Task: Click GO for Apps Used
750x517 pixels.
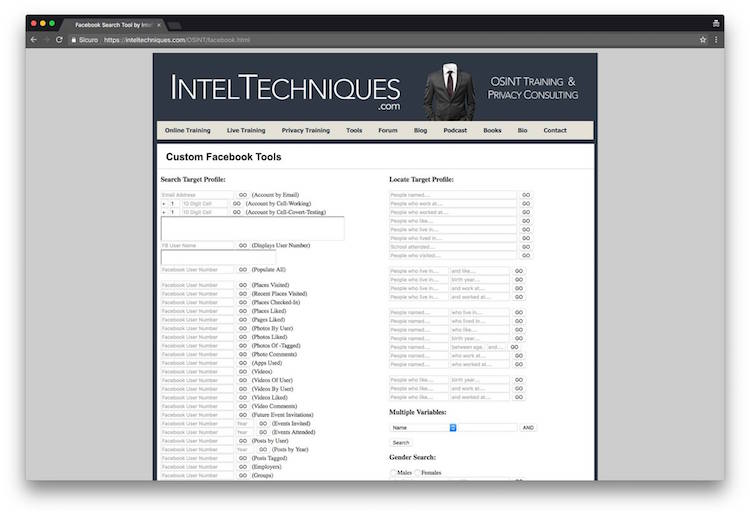Action: (x=243, y=363)
